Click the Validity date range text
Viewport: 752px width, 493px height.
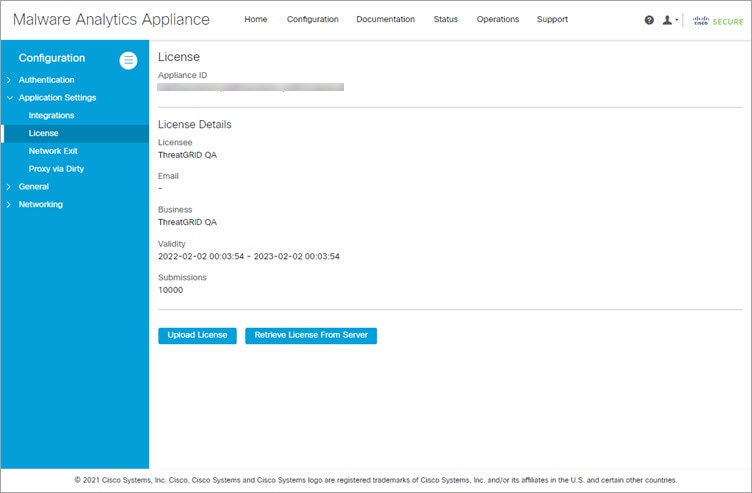point(249,257)
